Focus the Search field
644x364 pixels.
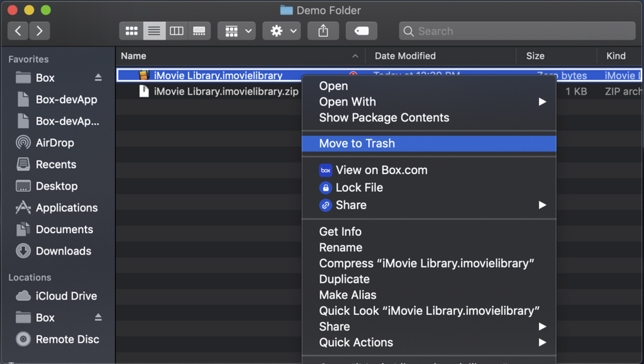[x=517, y=31]
